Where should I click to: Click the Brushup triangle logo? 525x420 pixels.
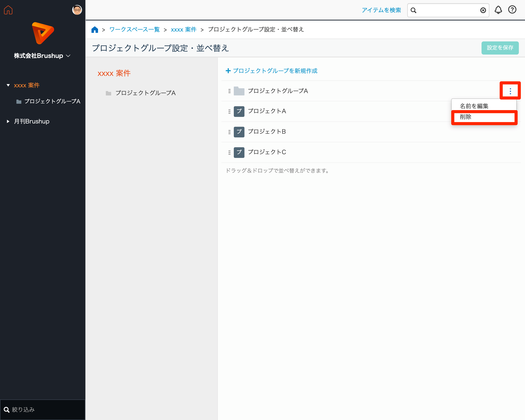43,33
